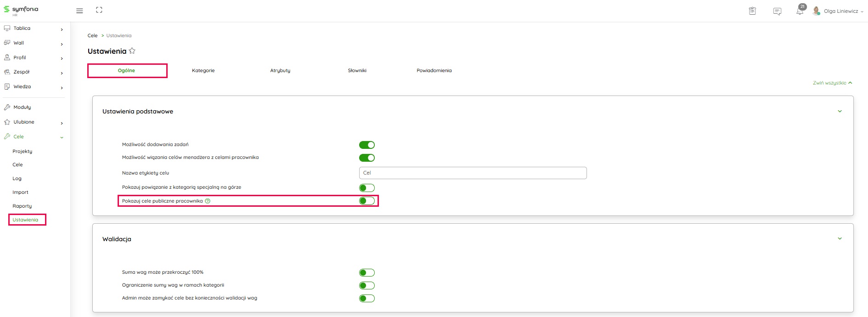This screenshot has width=868, height=317.
Task: Mark Ustawienia page as favorite star
Action: (132, 51)
